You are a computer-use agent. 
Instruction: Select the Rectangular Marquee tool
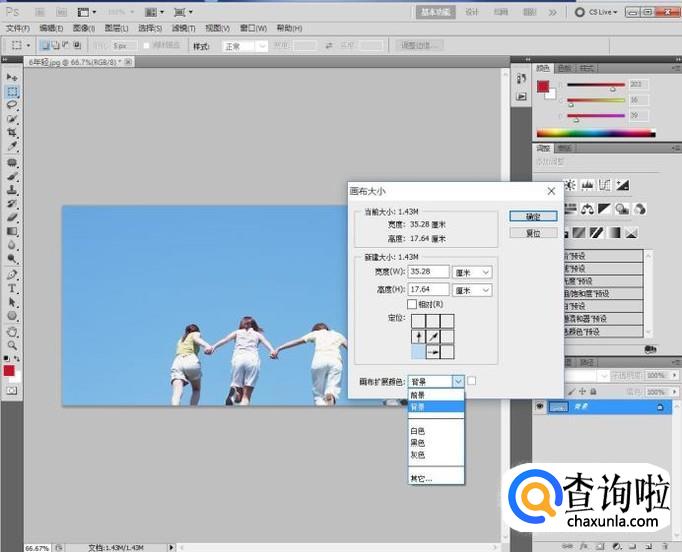pos(12,91)
